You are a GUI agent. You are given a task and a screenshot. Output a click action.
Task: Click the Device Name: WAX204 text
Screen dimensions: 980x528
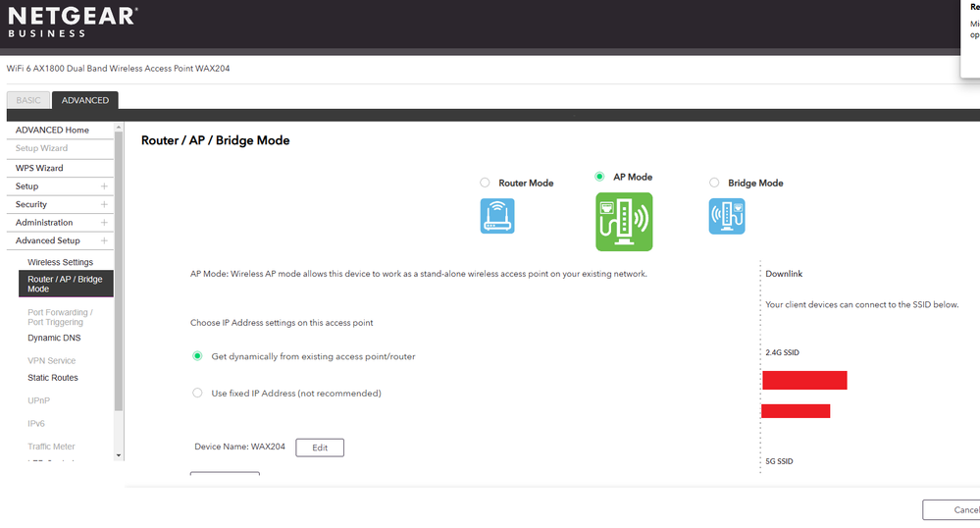(x=239, y=447)
